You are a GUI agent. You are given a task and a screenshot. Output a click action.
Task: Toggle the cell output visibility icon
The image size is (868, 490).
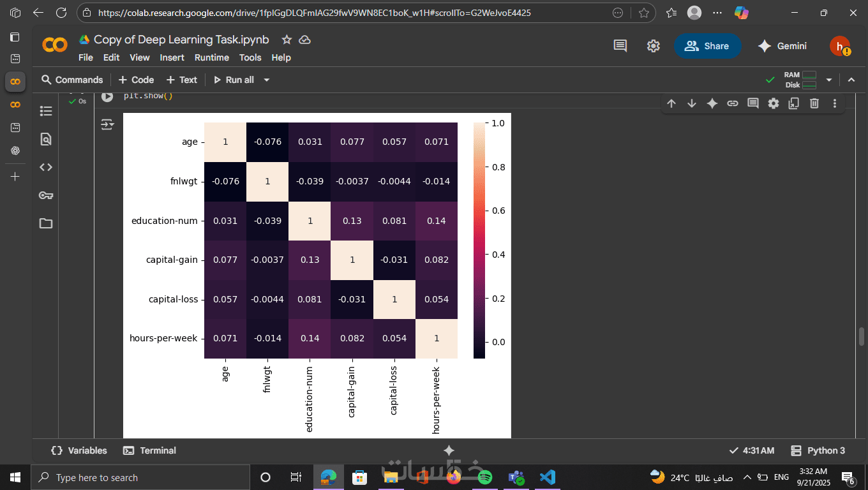[107, 124]
